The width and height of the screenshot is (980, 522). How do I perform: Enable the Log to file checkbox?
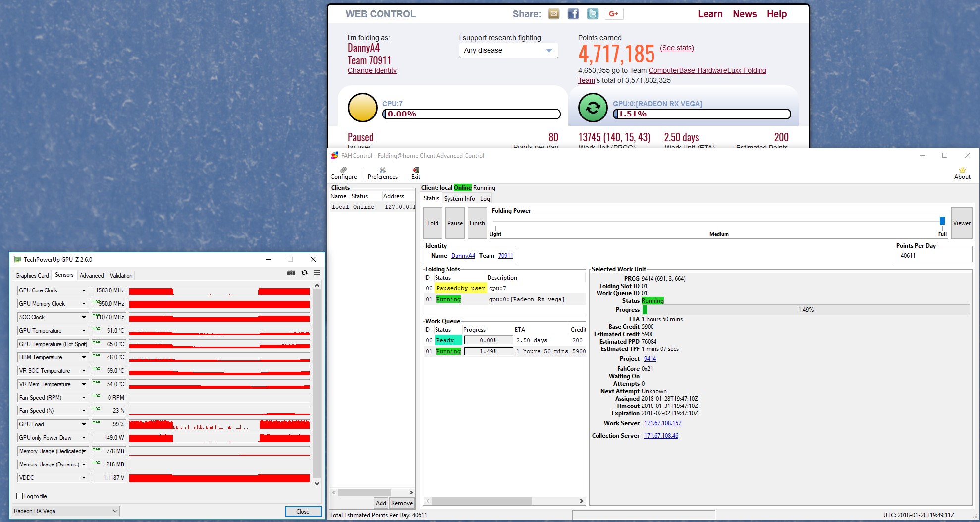20,496
